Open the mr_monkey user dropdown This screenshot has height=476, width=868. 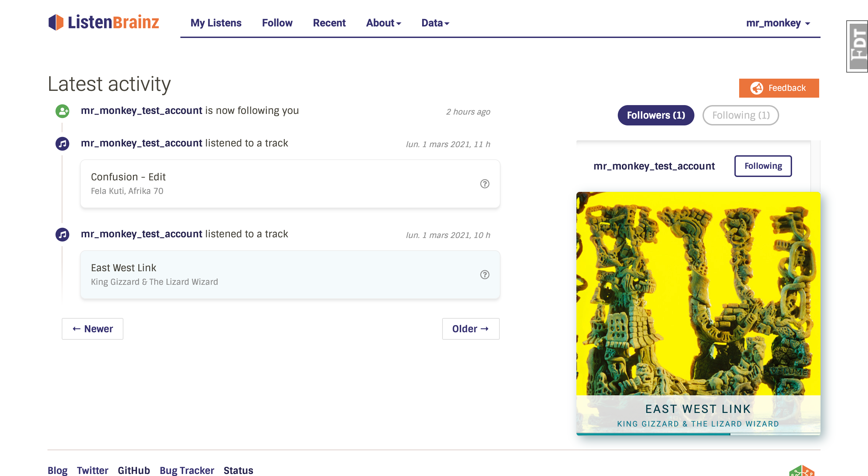(x=777, y=23)
